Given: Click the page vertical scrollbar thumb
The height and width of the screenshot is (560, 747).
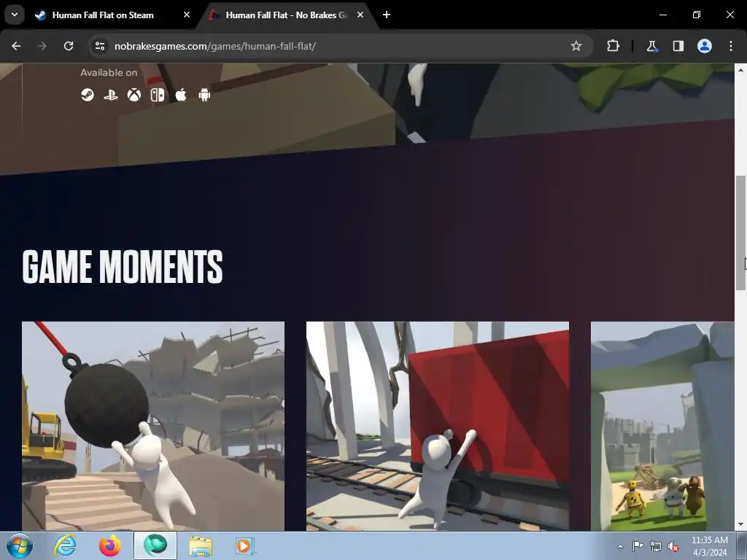Looking at the screenshot, I should click(x=740, y=233).
